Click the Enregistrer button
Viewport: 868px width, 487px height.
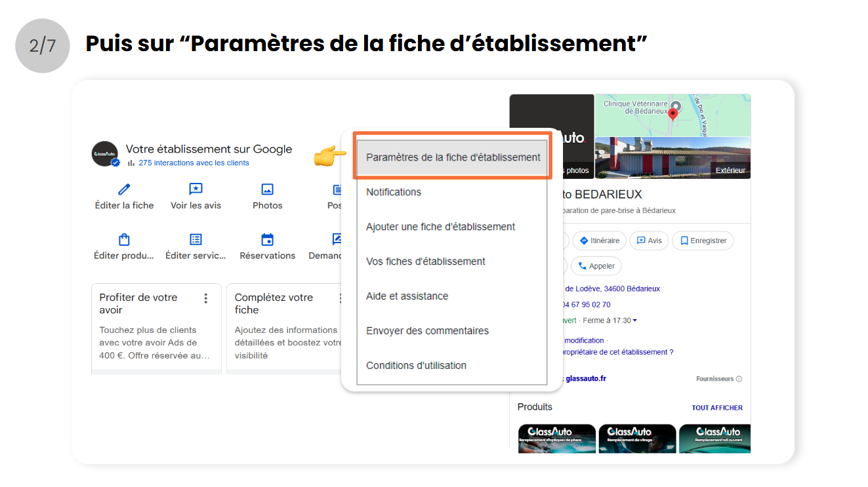703,241
